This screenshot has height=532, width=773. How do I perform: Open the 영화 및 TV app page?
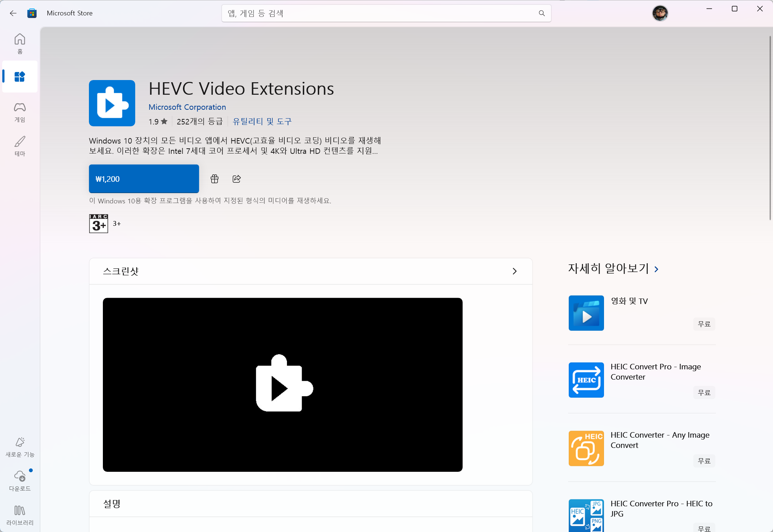coord(629,301)
